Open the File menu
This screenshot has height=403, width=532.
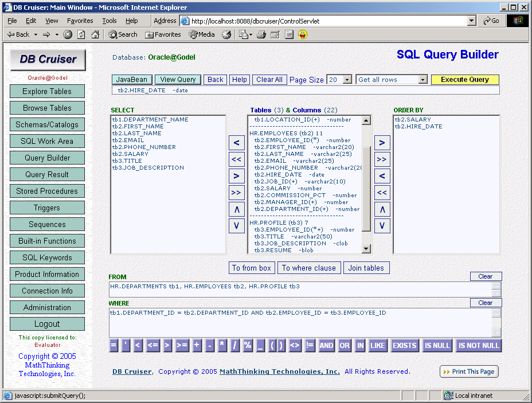pos(12,21)
